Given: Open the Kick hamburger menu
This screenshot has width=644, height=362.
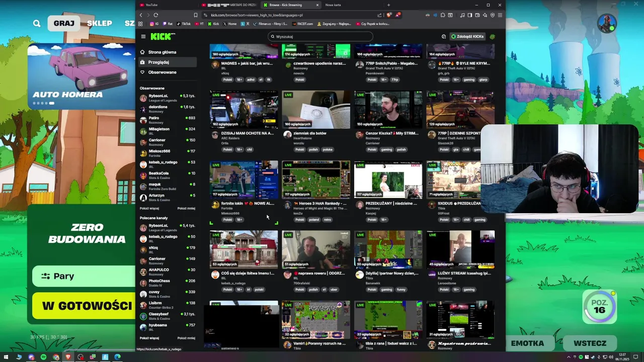Looking at the screenshot, I should tap(143, 36).
